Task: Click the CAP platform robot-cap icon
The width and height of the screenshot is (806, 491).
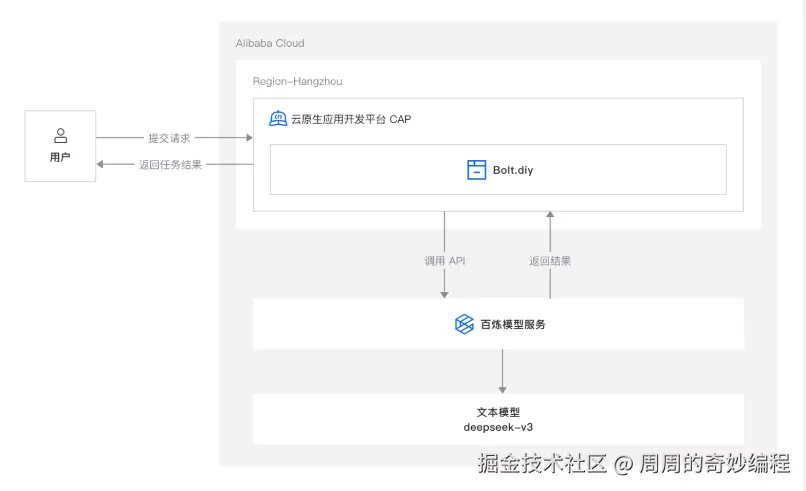Action: (278, 119)
